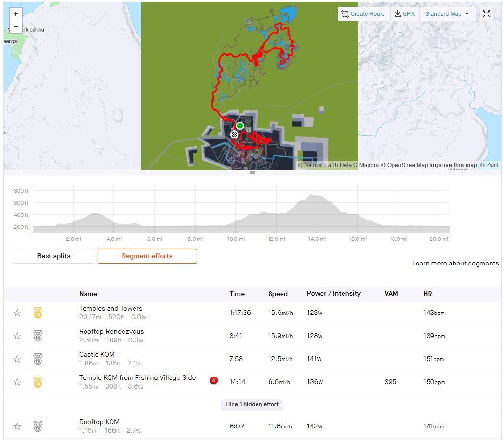Open the Temples and Towers segment
Image resolution: width=504 pixels, height=440 pixels.
click(x=111, y=308)
